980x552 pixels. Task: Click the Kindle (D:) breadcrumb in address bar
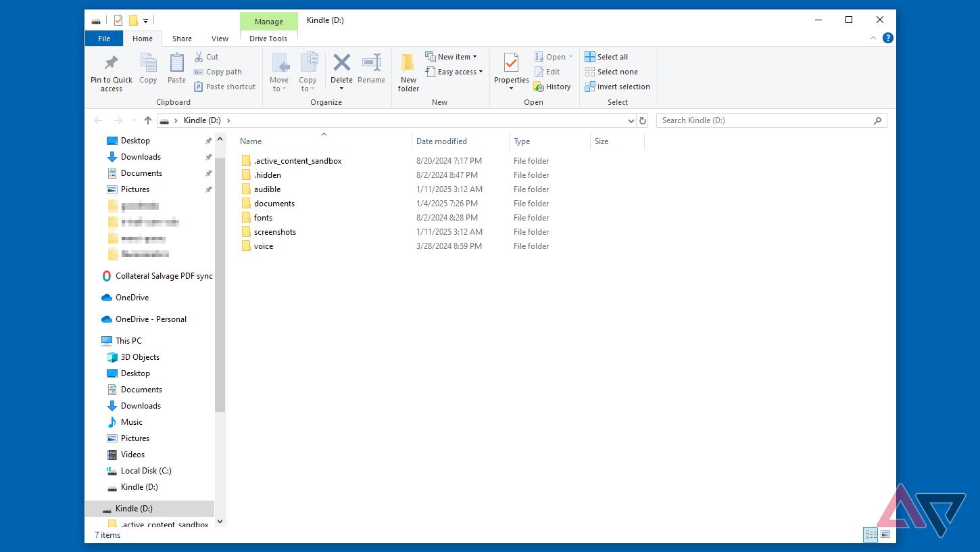coord(202,120)
